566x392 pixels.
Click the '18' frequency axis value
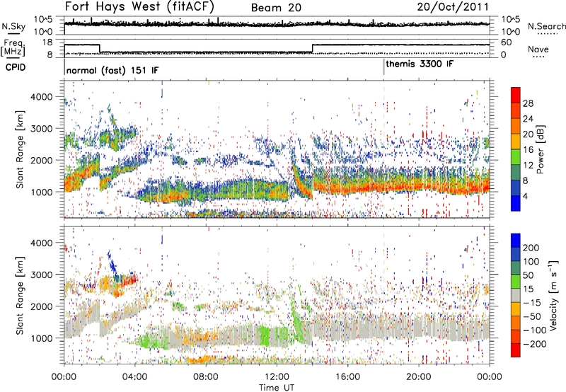tap(47, 42)
